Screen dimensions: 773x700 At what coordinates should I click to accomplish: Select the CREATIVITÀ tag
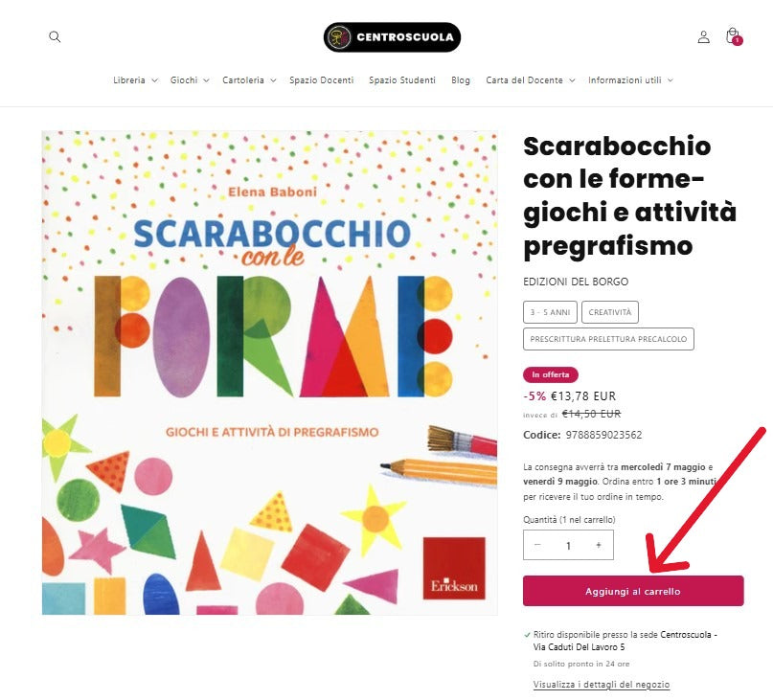coord(610,312)
